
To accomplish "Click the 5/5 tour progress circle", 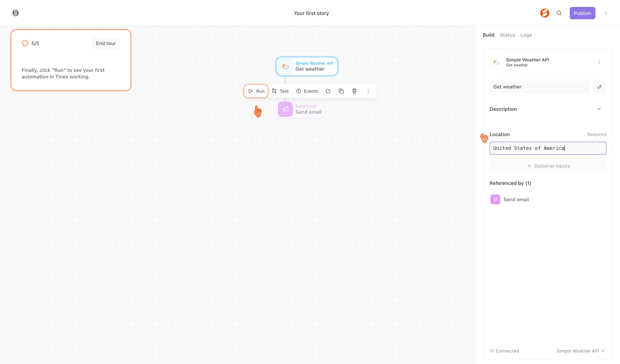I will [x=25, y=43].
